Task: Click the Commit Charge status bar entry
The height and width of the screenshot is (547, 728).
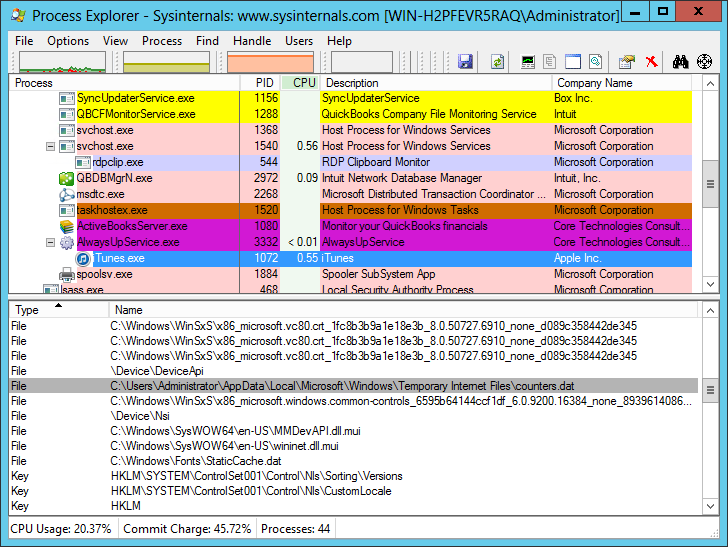Action: pyautogui.click(x=187, y=529)
